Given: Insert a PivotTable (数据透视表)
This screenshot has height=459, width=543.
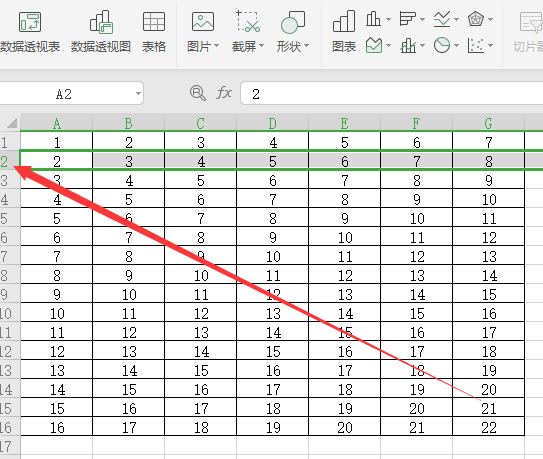Looking at the screenshot, I should 30,32.
